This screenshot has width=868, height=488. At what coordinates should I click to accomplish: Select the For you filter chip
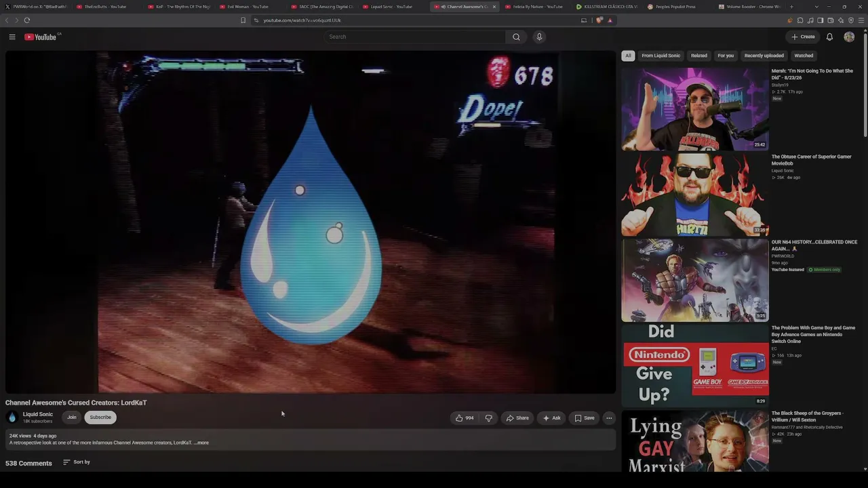pyautogui.click(x=726, y=56)
